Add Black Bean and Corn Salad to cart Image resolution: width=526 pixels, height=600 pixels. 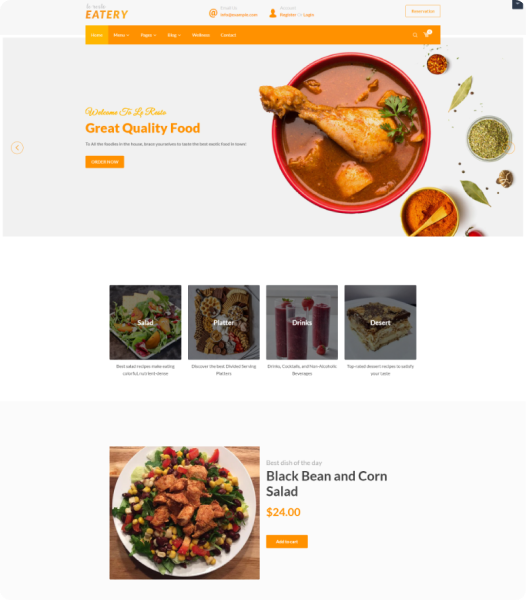287,541
